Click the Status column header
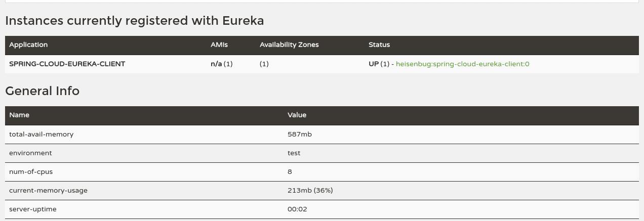This screenshot has height=221, width=644. 379,45
